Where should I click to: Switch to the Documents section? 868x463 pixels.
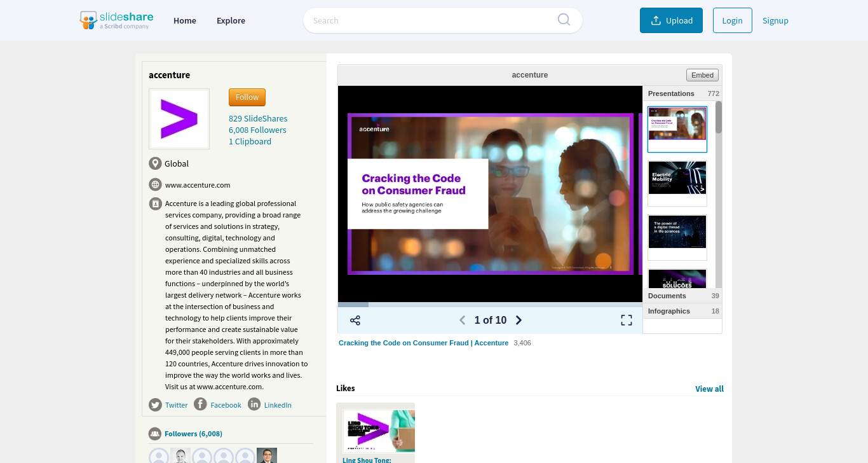tap(682, 296)
